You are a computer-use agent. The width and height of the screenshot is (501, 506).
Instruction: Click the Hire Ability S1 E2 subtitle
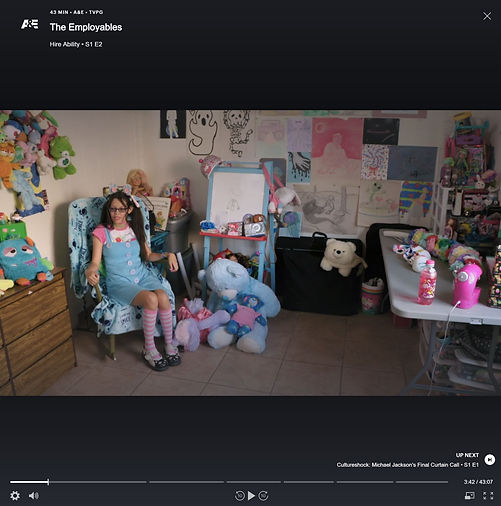(x=76, y=44)
